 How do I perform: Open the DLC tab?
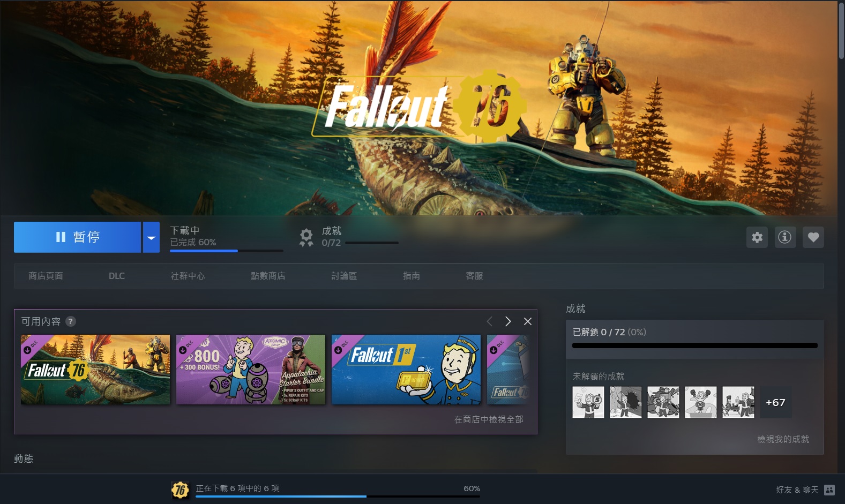117,276
